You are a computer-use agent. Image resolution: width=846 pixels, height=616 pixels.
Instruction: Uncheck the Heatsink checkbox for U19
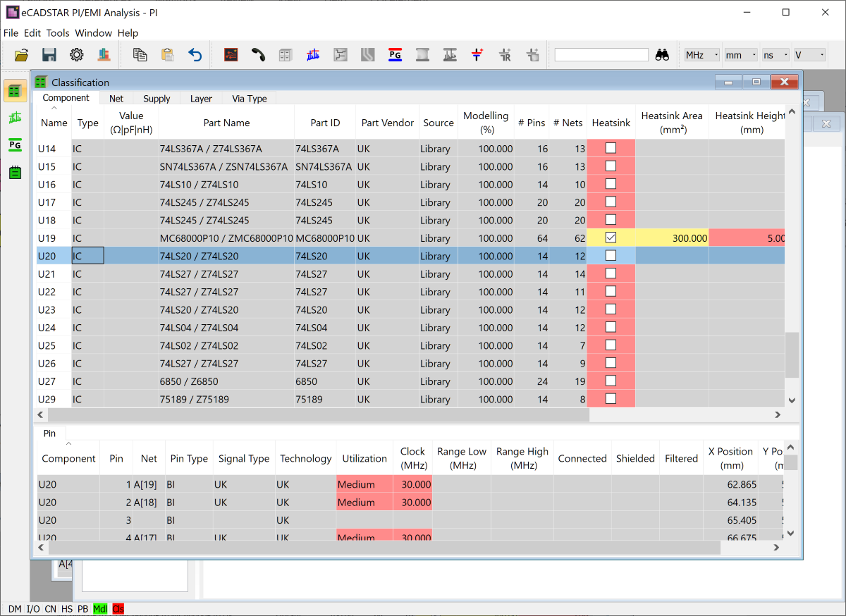pos(611,238)
